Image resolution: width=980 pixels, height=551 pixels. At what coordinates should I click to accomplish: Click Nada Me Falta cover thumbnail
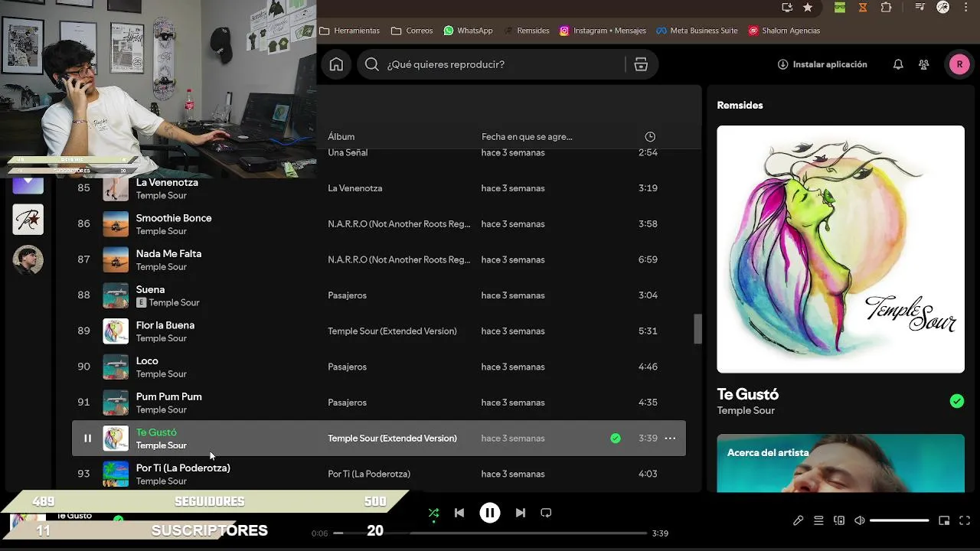(116, 259)
